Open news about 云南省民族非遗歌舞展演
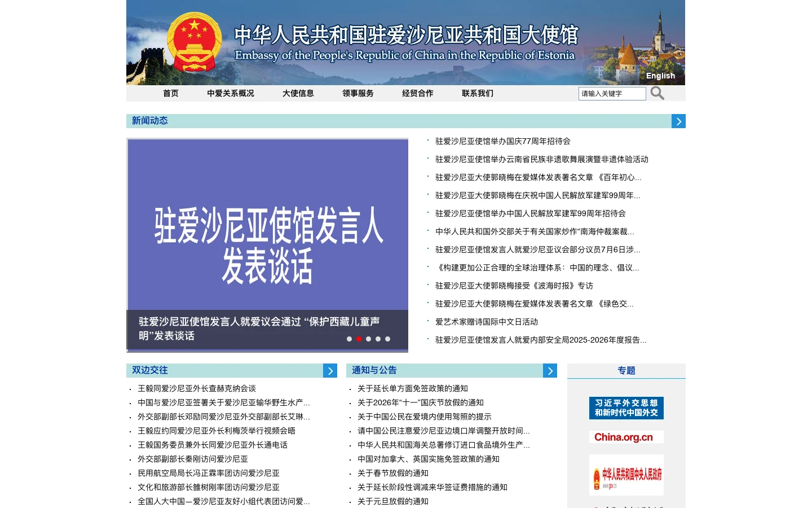Image resolution: width=812 pixels, height=508 pixels. pos(542,160)
